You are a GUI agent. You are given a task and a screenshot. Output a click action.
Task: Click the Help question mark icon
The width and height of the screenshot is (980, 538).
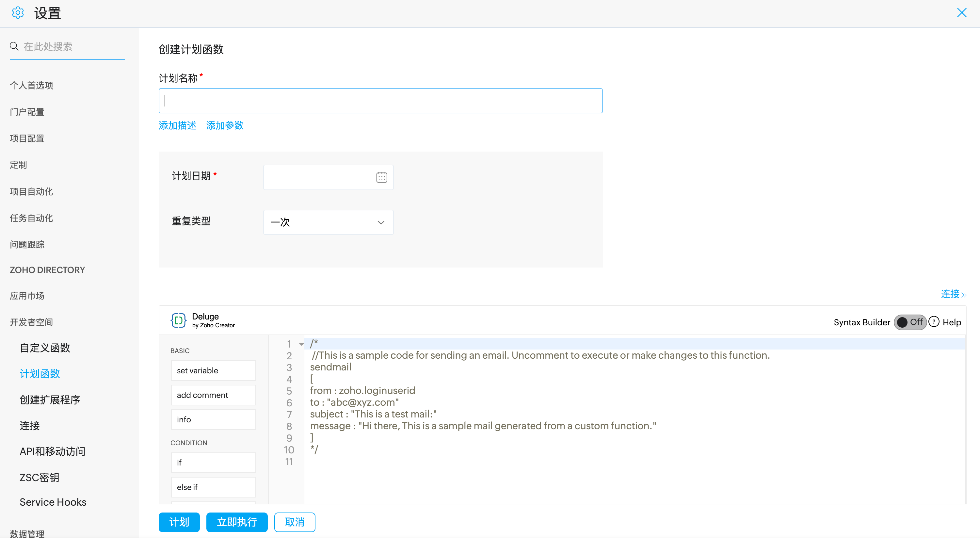pos(934,322)
